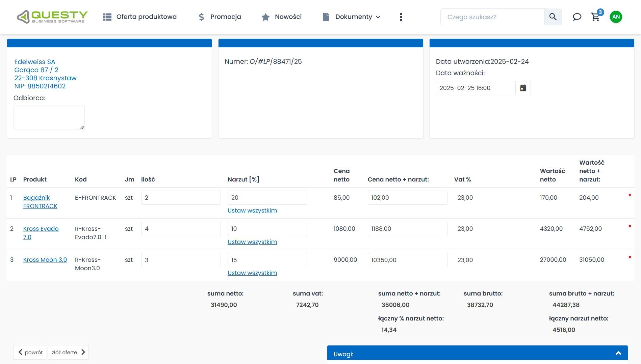
Task: Click the Data ważności date field
Action: coord(476,88)
